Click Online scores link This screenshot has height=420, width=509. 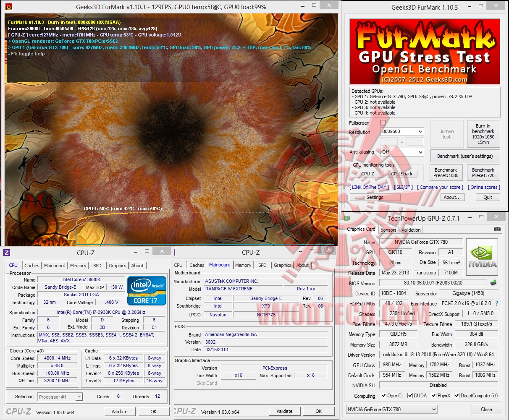tap(484, 187)
